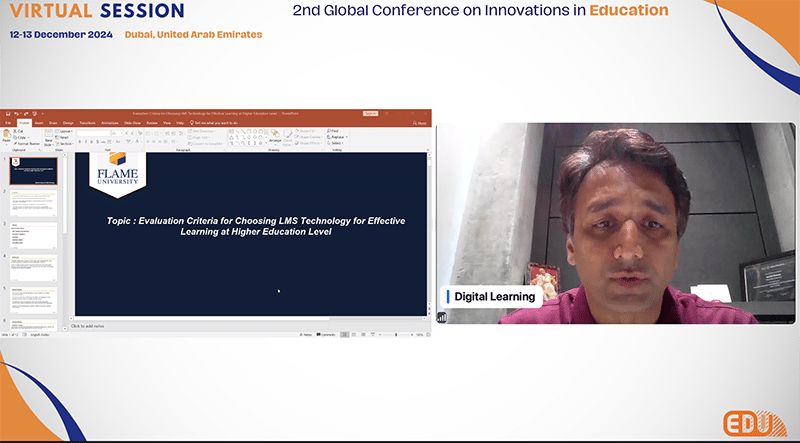Switch to the Animations tab
Image resolution: width=800 pixels, height=443 pixels.
[x=110, y=123]
